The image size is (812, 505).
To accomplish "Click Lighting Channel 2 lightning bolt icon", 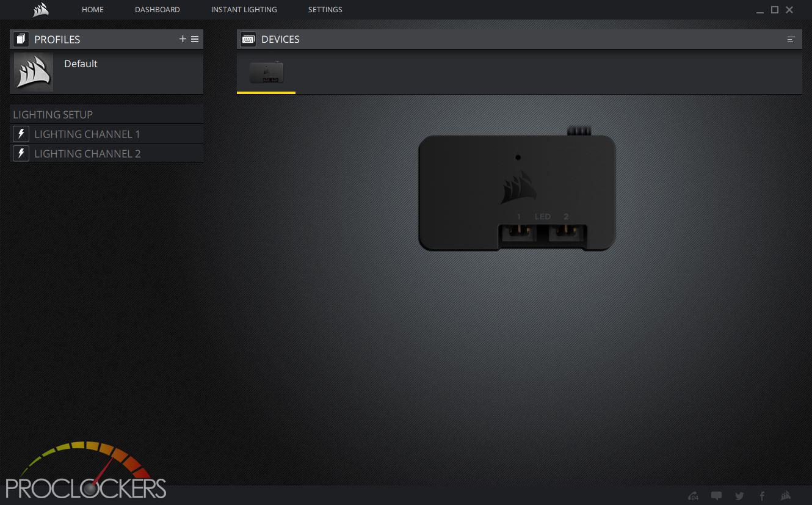I will click(21, 153).
